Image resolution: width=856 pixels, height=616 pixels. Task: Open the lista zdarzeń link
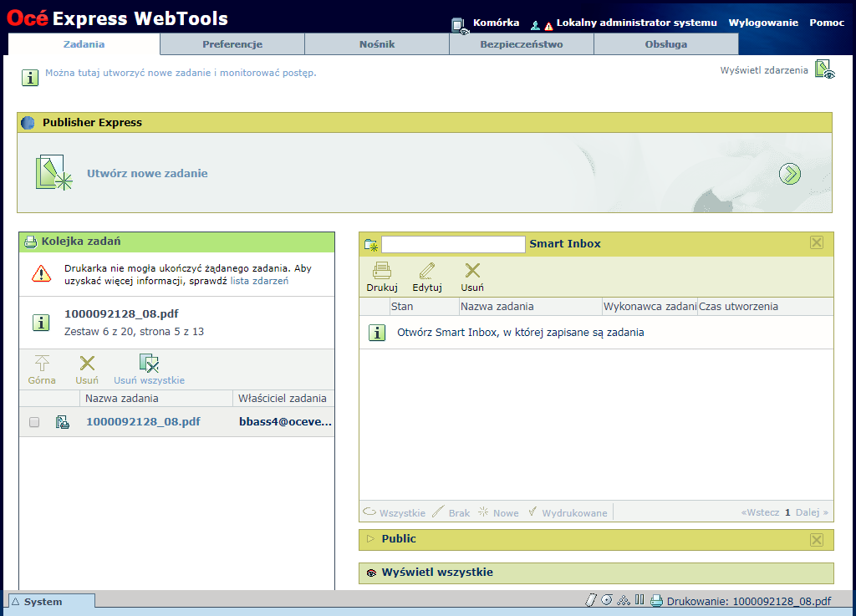[x=259, y=281]
